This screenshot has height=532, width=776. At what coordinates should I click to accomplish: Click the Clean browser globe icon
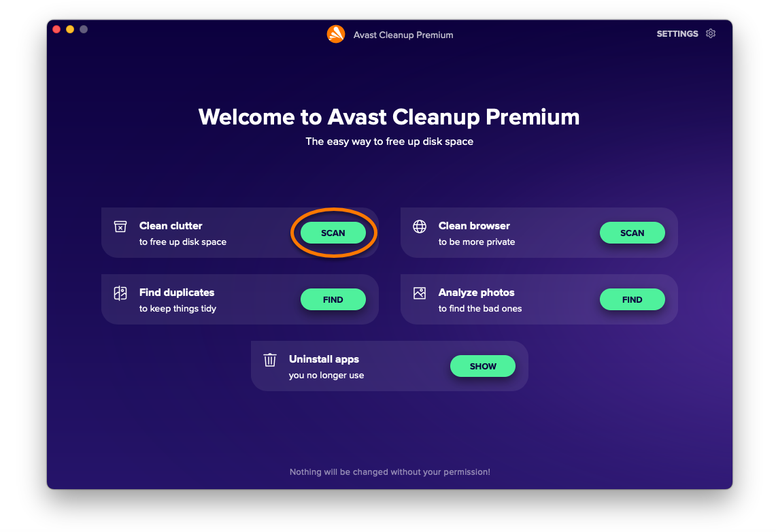(x=420, y=227)
